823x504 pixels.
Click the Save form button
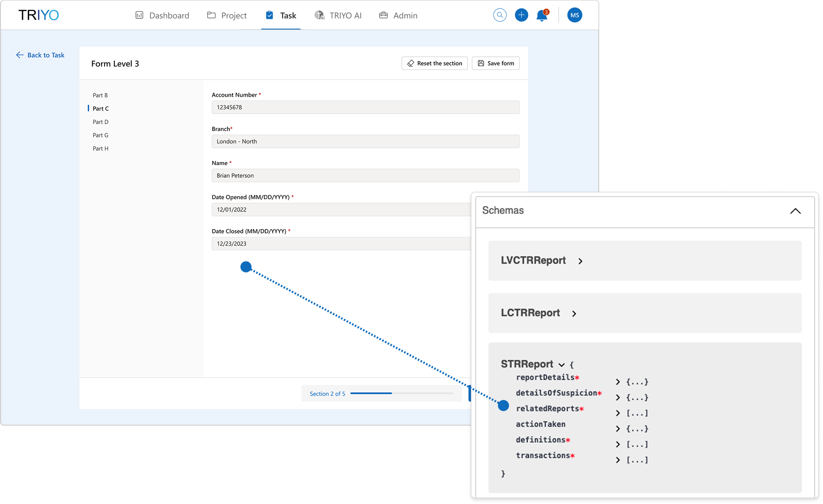(496, 64)
